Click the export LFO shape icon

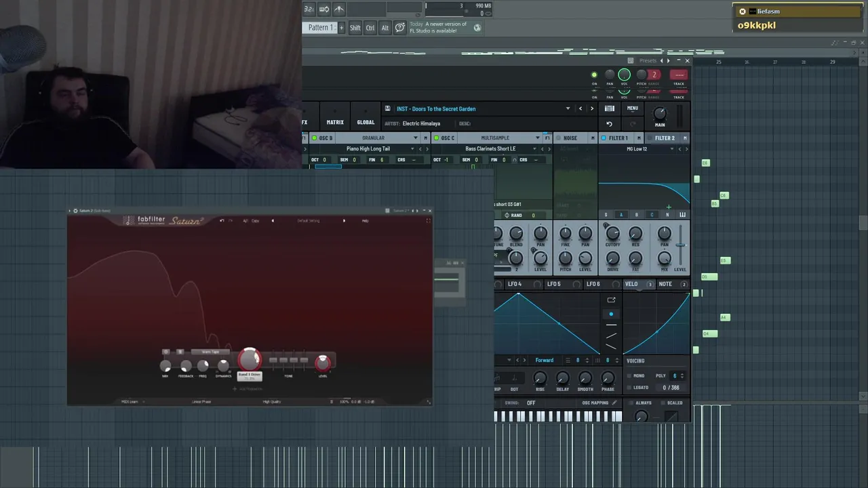(611, 300)
